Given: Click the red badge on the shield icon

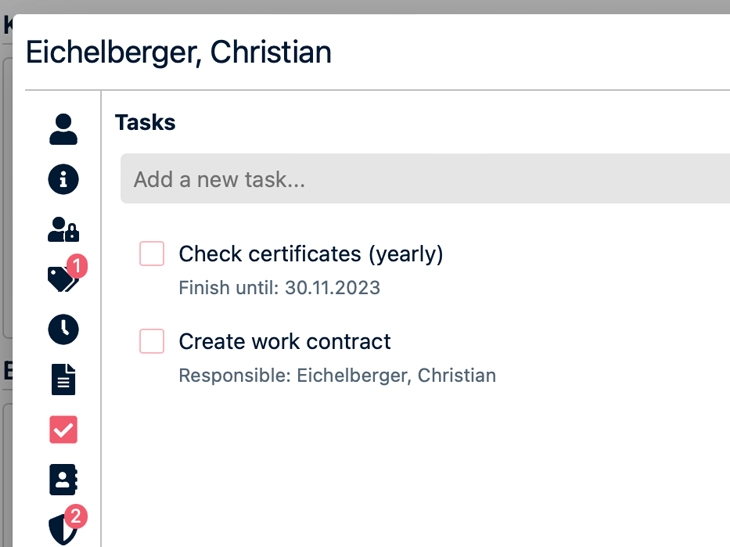Looking at the screenshot, I should point(76,516).
